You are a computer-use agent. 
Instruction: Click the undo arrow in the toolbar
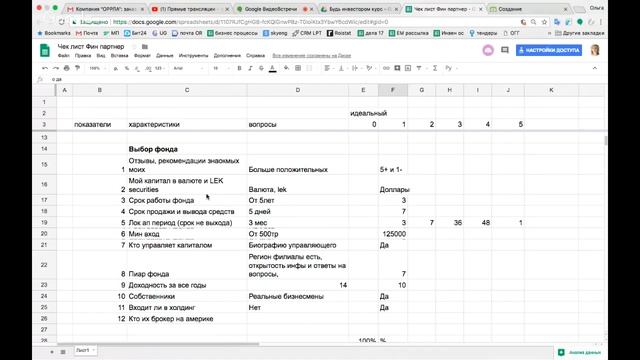pos(45,68)
